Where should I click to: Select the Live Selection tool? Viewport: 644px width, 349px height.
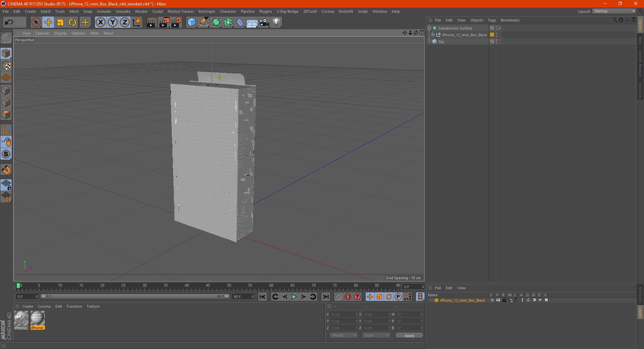tap(36, 22)
